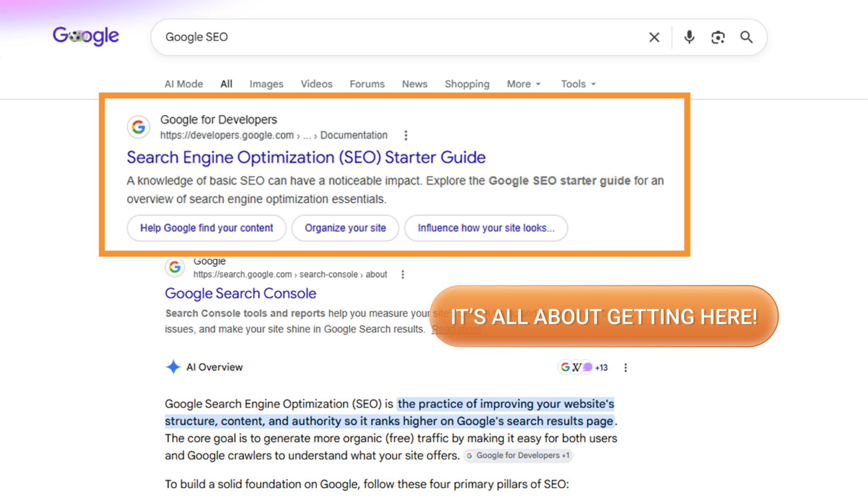Select the All results tab
The width and height of the screenshot is (868, 496).
[226, 84]
